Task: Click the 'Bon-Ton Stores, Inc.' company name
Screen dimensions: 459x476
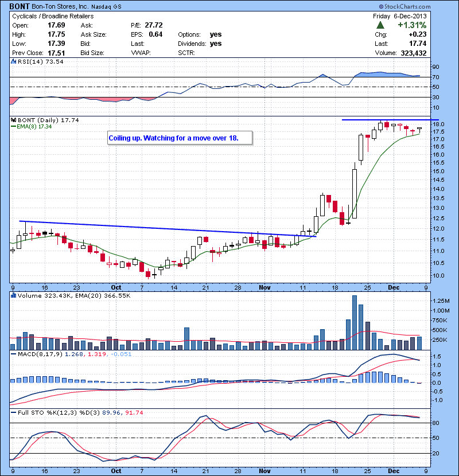Action: pyautogui.click(x=59, y=6)
